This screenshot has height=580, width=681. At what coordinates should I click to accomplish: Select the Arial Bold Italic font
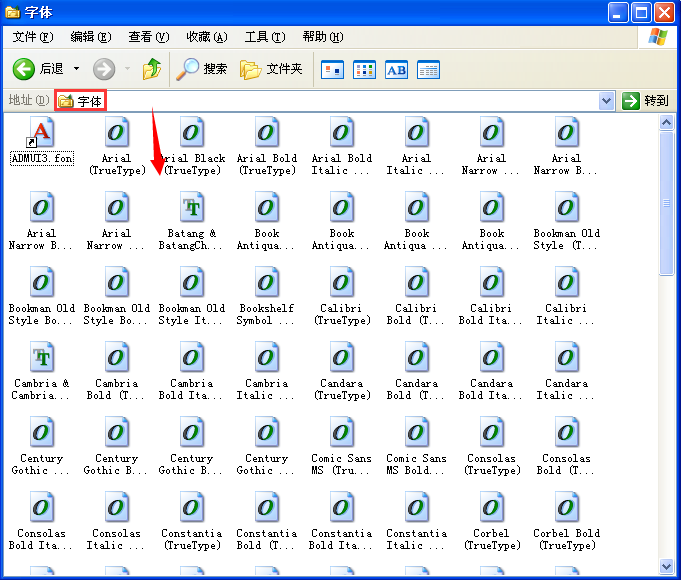click(x=341, y=146)
